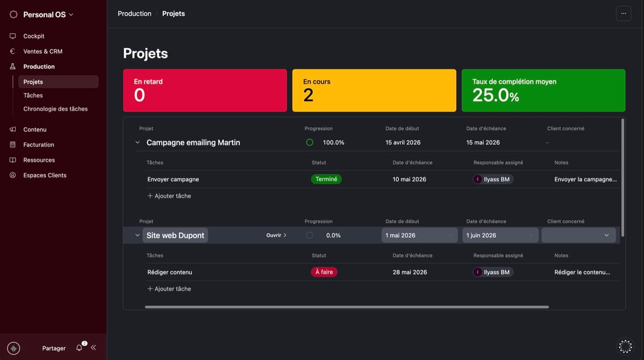Click the Cockpit monitor icon in sidebar

point(13,36)
